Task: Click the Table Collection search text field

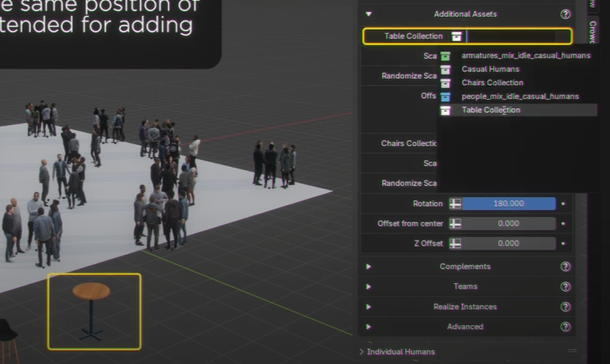Action: point(516,36)
